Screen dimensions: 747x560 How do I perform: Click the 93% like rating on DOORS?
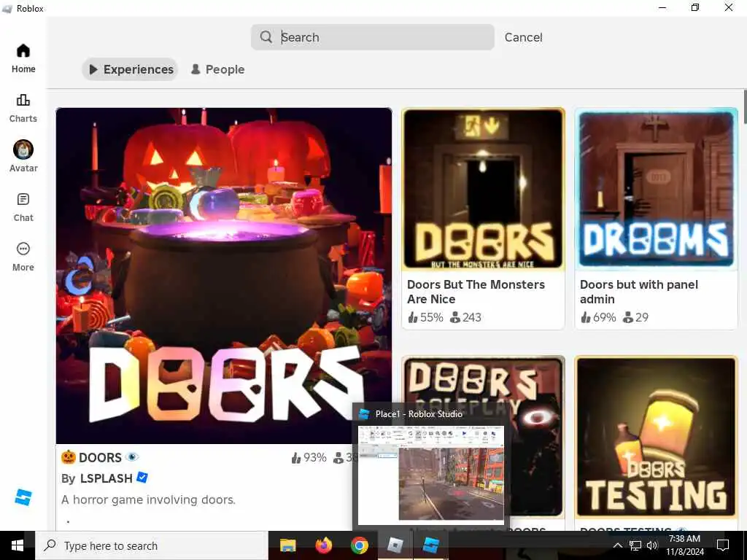click(x=309, y=458)
